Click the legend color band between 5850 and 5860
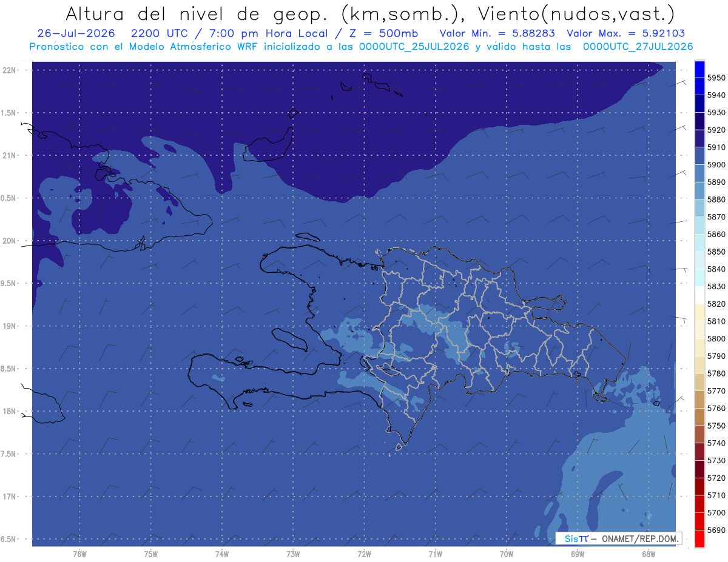 point(699,243)
